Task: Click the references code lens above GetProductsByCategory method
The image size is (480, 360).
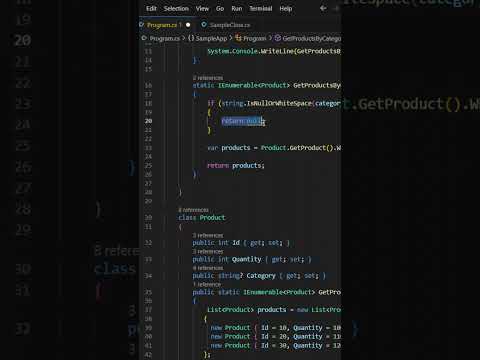Action: [x=208, y=78]
